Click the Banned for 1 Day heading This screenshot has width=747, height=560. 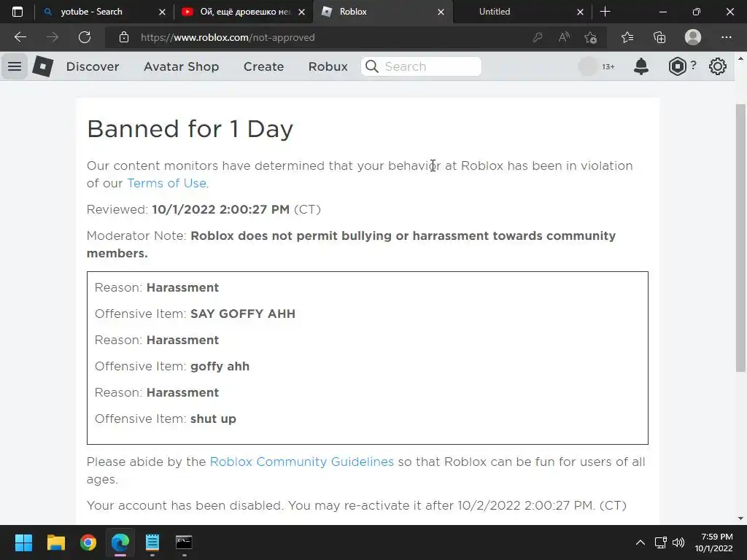(x=190, y=129)
